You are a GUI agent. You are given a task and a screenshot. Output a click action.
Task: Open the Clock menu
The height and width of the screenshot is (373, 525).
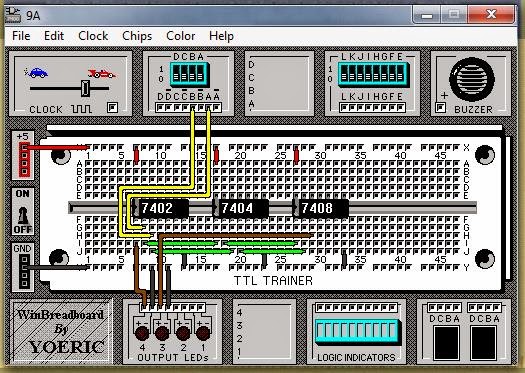click(93, 36)
